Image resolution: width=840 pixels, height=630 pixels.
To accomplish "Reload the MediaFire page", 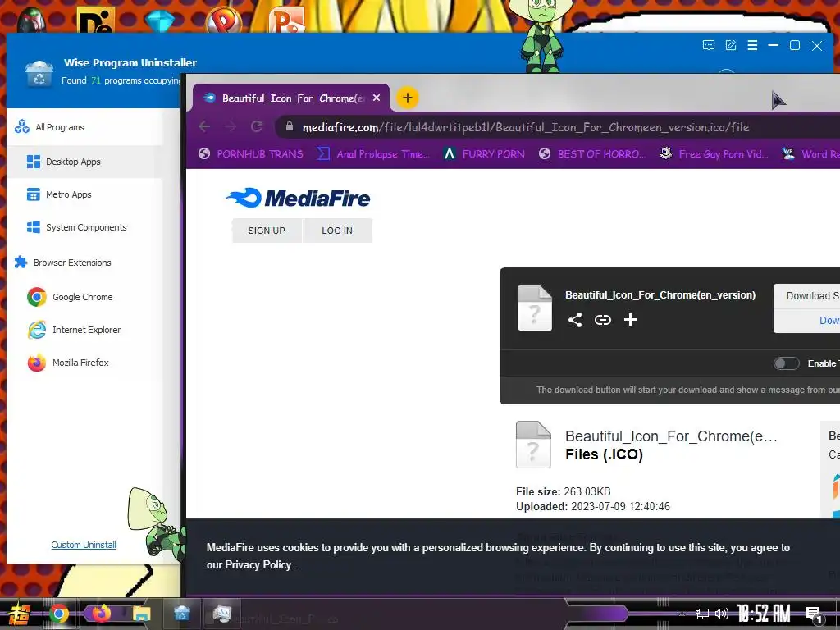I will [257, 126].
